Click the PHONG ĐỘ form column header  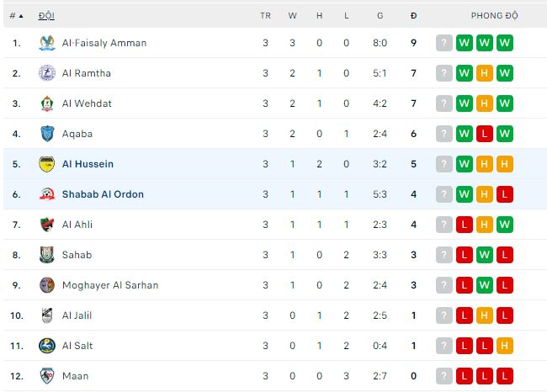494,15
